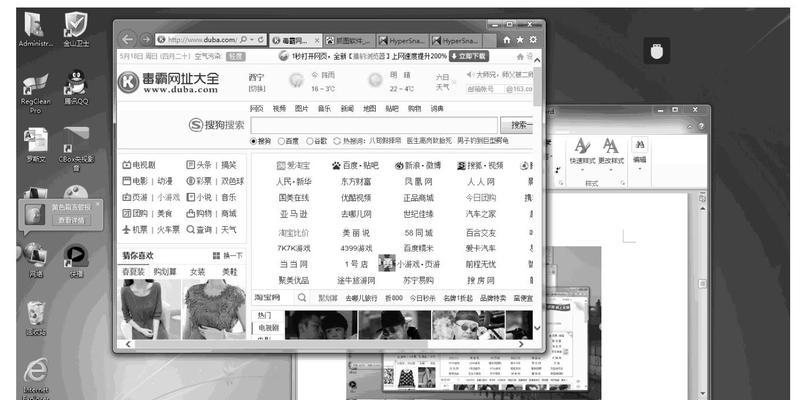Click the browser back arrow button
The image size is (804, 400).
128,39
